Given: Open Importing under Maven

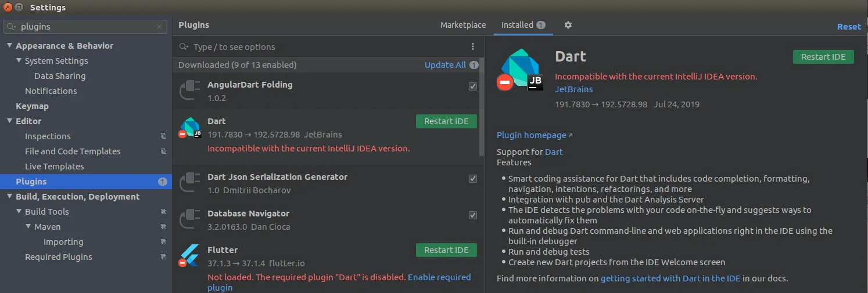Looking at the screenshot, I should coord(63,242).
